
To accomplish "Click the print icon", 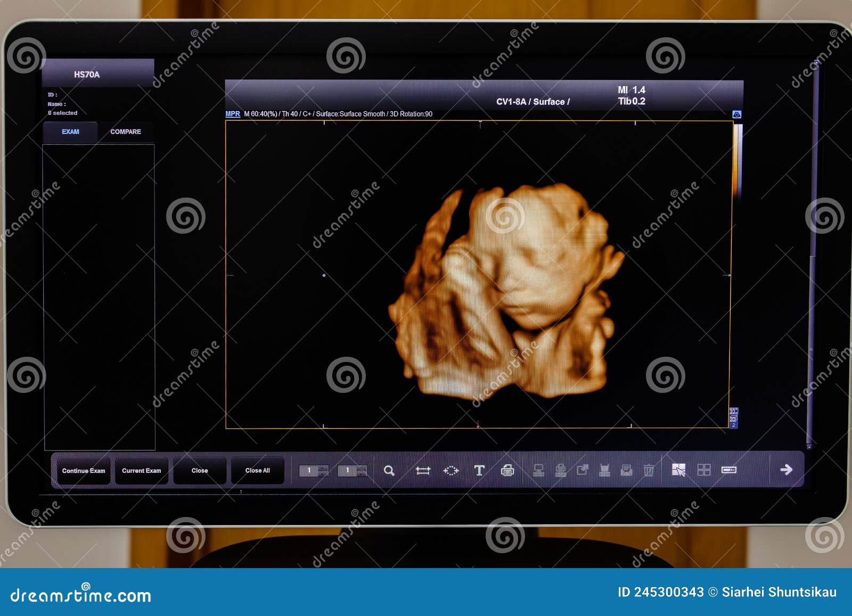I will (x=508, y=470).
